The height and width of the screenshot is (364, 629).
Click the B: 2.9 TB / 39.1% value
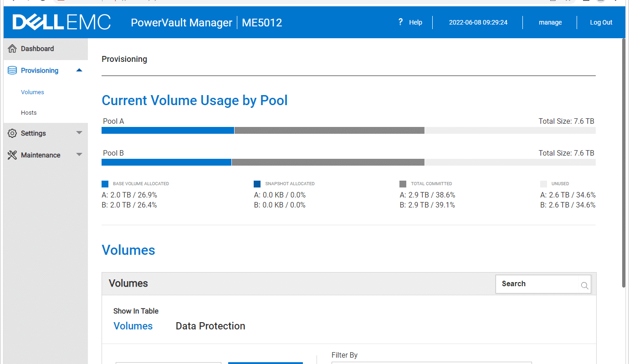pyautogui.click(x=427, y=205)
